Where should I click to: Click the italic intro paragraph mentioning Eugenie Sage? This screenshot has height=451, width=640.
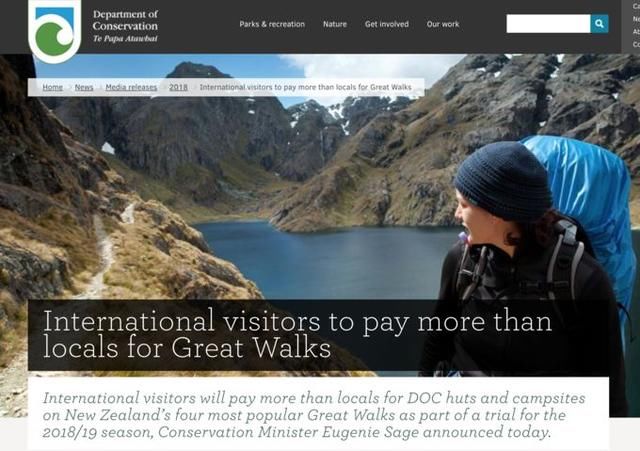coord(313,415)
